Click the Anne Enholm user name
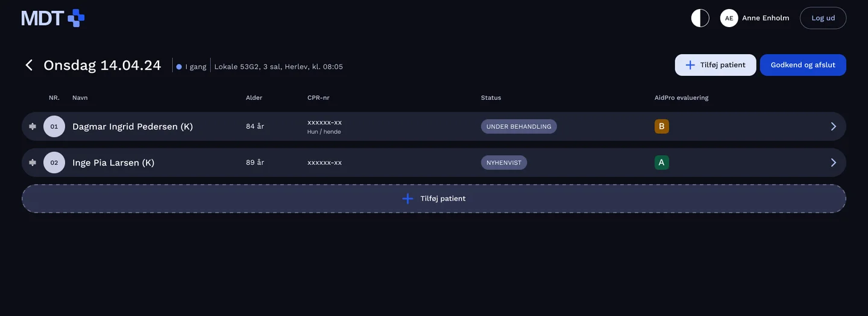 (766, 18)
